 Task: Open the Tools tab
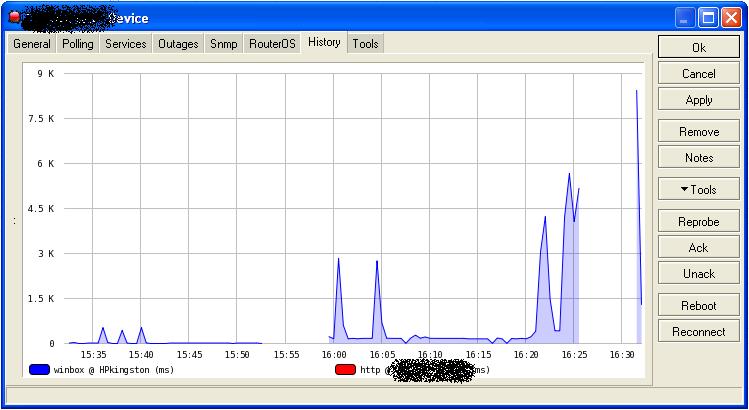point(365,44)
